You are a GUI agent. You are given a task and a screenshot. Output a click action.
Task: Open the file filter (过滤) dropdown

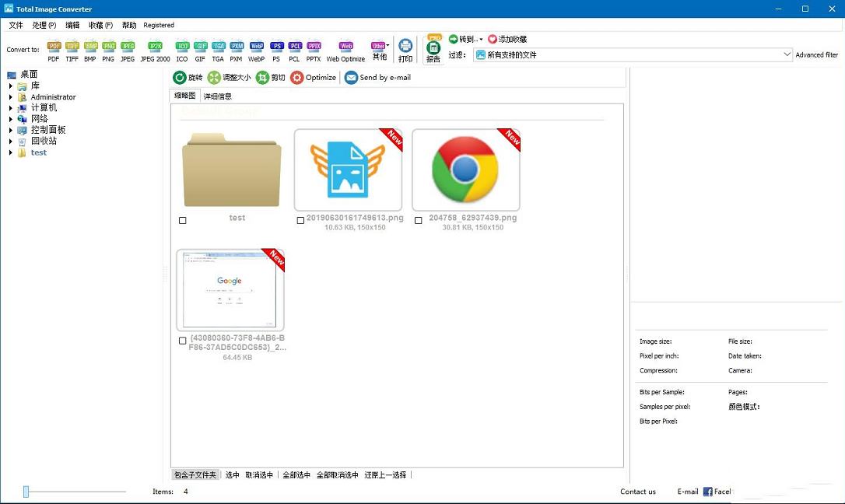tap(787, 55)
